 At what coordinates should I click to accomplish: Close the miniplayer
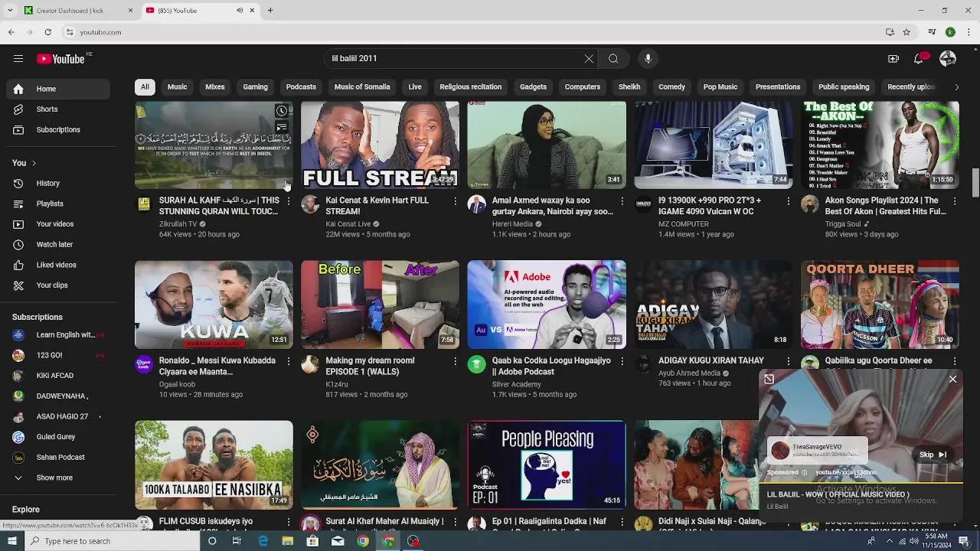(952, 379)
